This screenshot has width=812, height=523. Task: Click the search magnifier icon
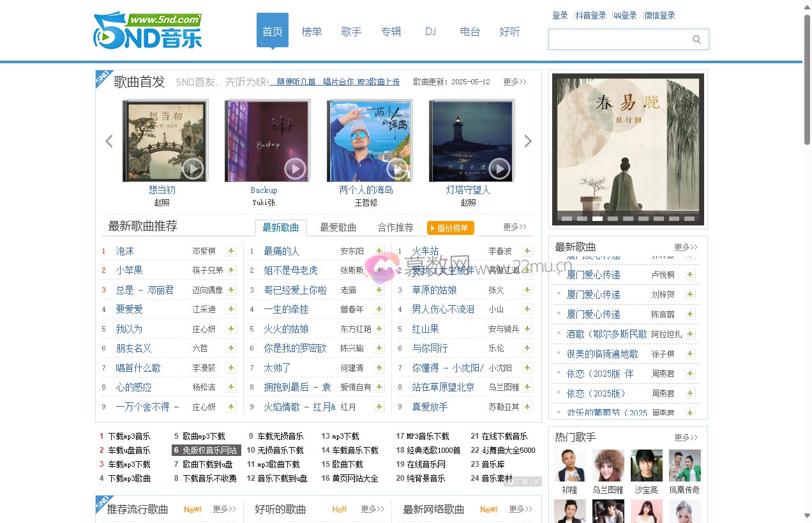696,40
